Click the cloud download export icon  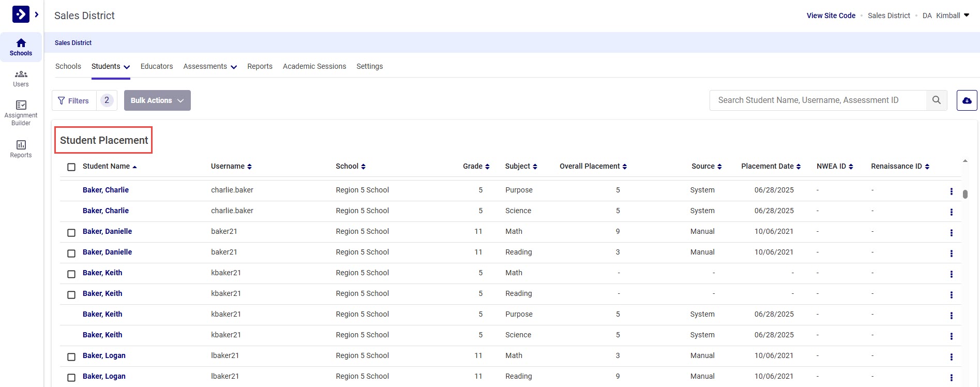(967, 100)
